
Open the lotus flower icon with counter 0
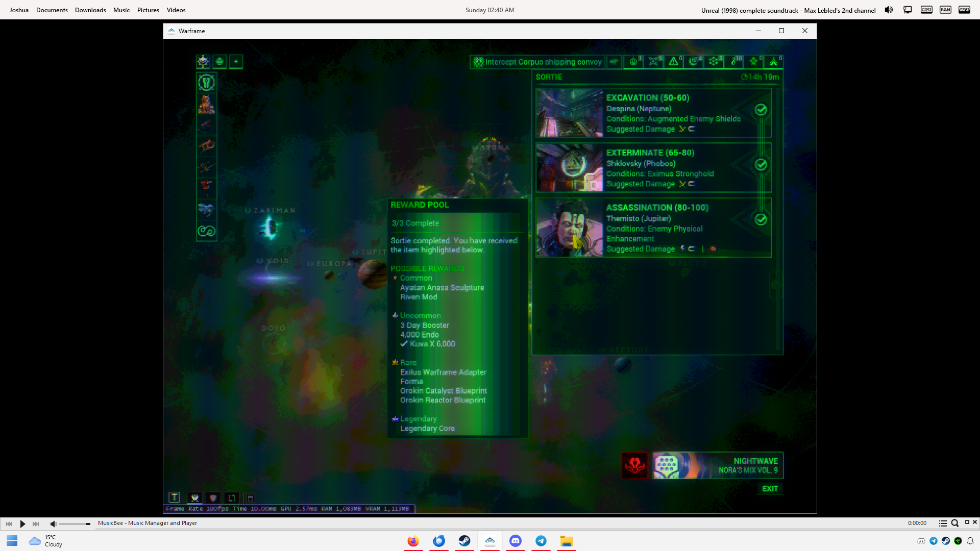click(754, 62)
